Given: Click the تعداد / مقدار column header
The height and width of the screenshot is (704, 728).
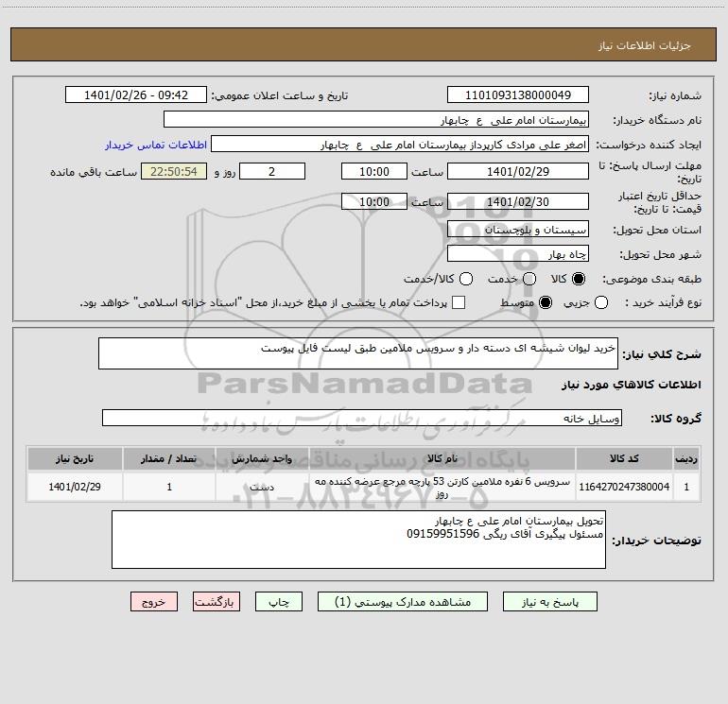Looking at the screenshot, I should pos(169,458).
